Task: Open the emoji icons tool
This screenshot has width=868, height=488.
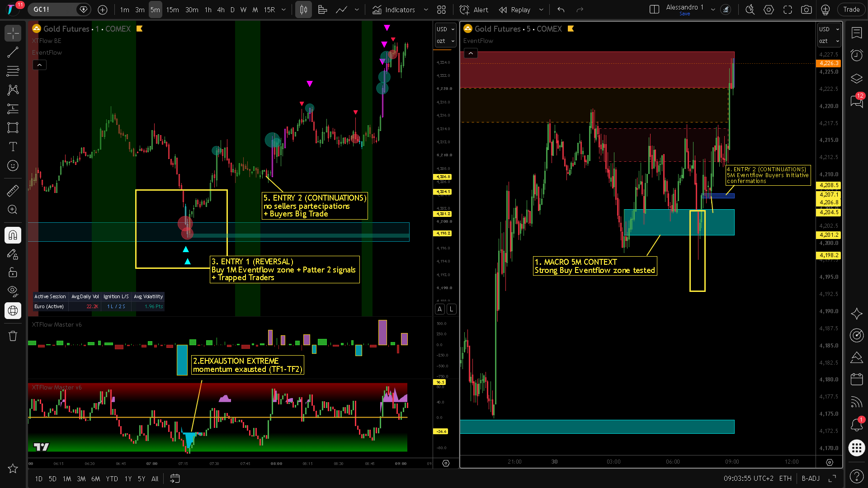Action: pos(13,166)
